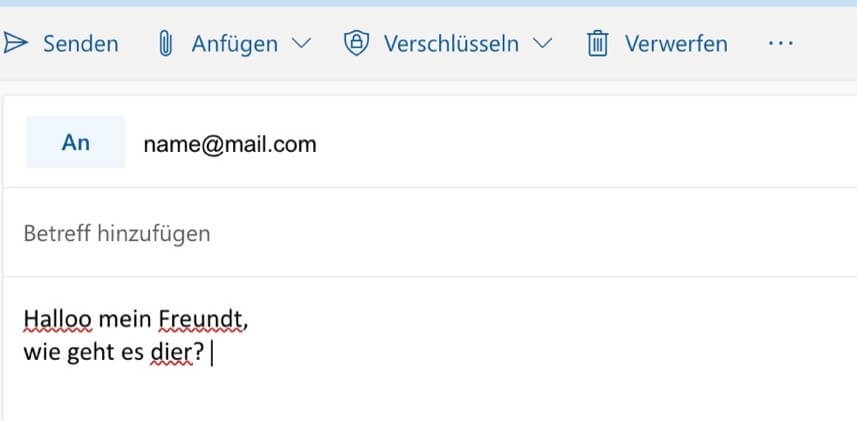Choose the Verschlüsseln text label
This screenshot has height=421, width=857.
[451, 44]
